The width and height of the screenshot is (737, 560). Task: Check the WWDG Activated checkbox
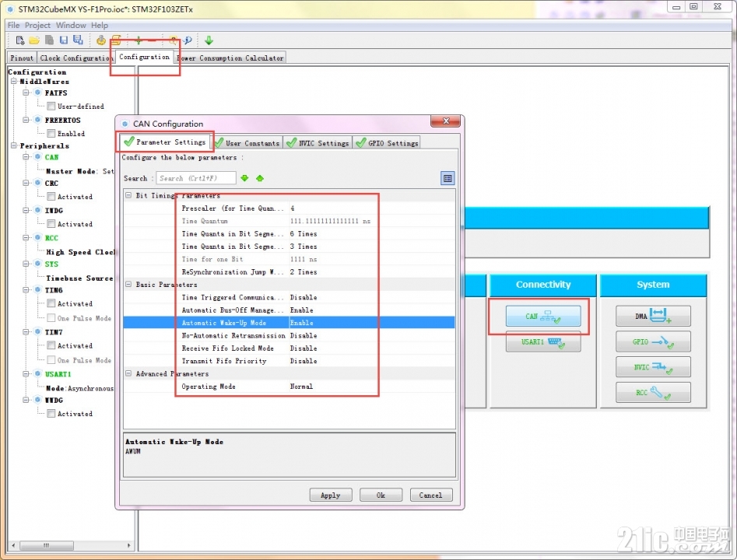click(51, 414)
